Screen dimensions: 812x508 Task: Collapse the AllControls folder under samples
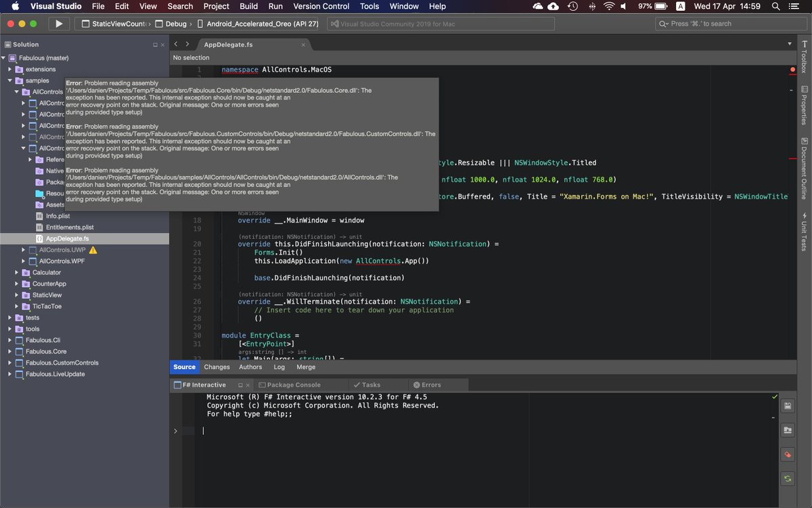17,91
